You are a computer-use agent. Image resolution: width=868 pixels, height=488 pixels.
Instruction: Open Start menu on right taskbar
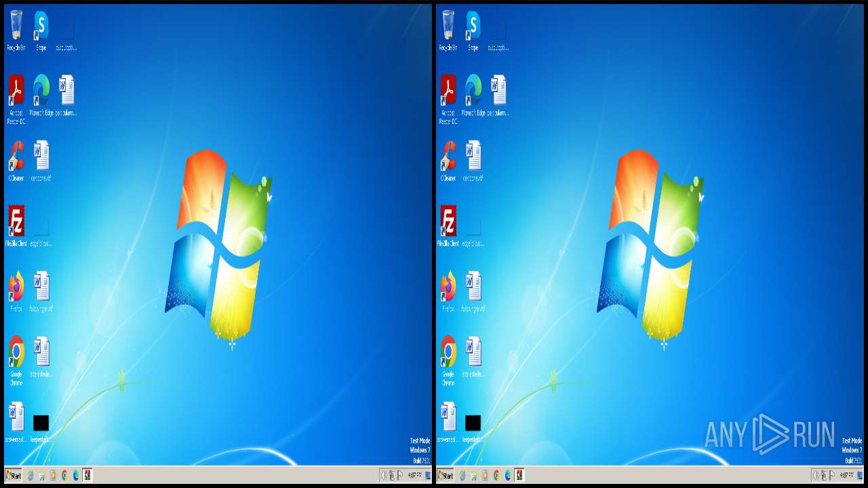[446, 476]
